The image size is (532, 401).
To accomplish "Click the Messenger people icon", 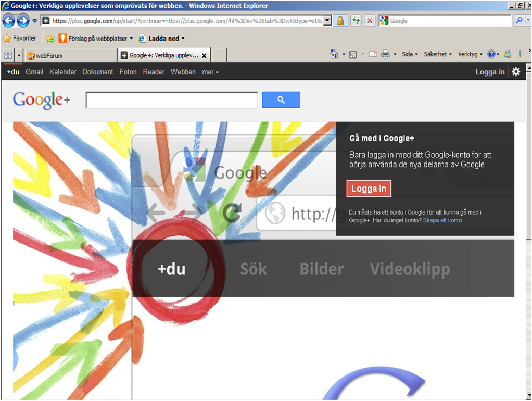I will pyautogui.click(x=508, y=54).
